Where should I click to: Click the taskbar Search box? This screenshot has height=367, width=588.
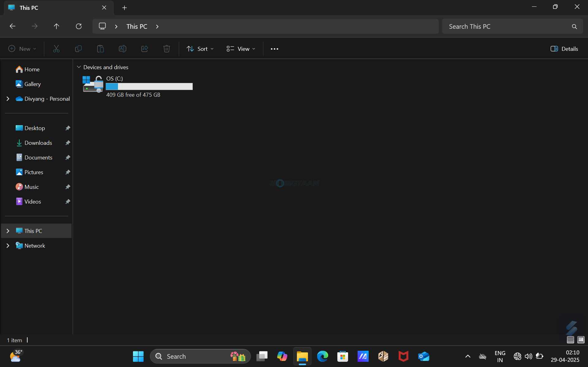point(200,356)
